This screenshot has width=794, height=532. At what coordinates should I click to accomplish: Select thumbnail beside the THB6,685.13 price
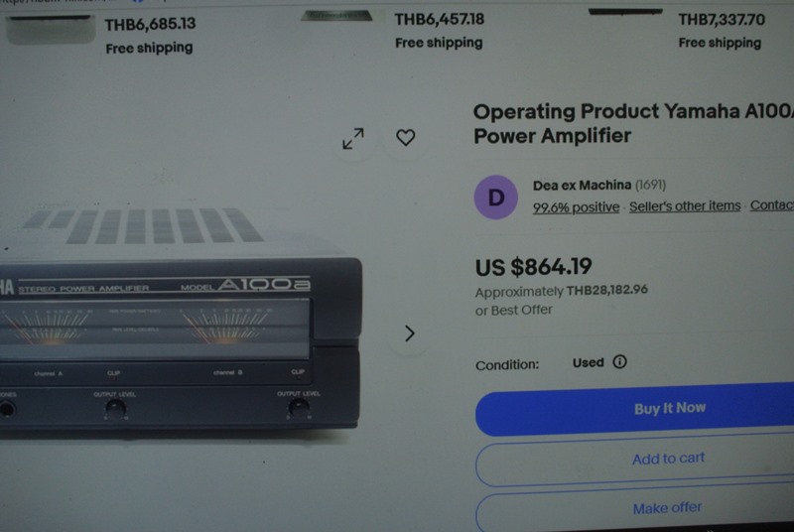point(51,30)
